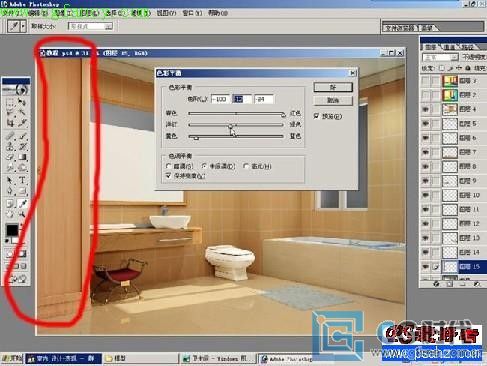Open the File Browser tab in palette well
The image size is (487, 366).
click(x=401, y=28)
